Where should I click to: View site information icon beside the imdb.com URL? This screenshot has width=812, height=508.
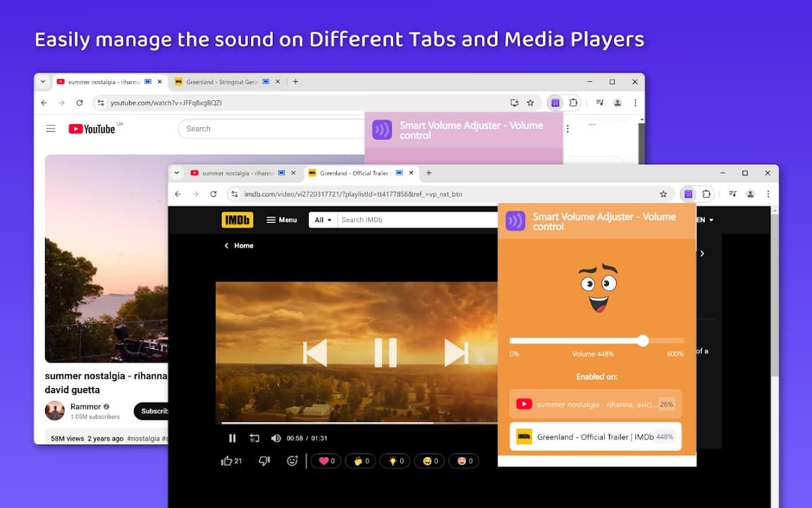pyautogui.click(x=235, y=194)
